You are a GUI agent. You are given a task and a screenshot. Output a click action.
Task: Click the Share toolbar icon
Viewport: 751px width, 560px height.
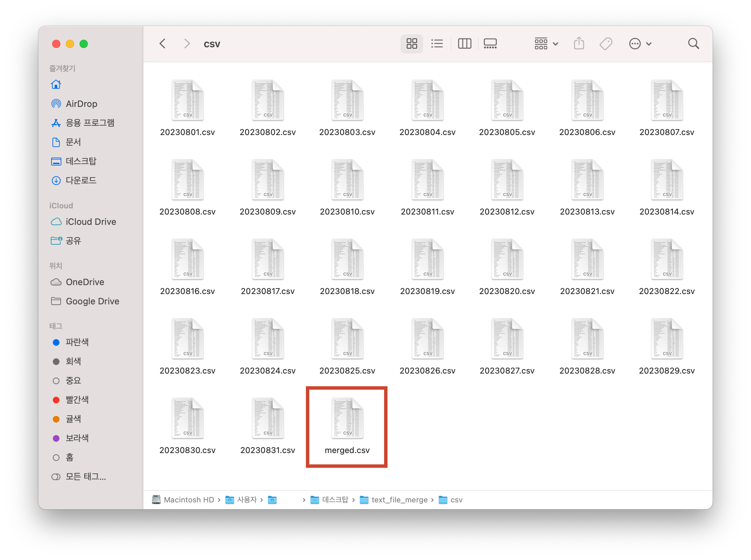[x=579, y=44]
